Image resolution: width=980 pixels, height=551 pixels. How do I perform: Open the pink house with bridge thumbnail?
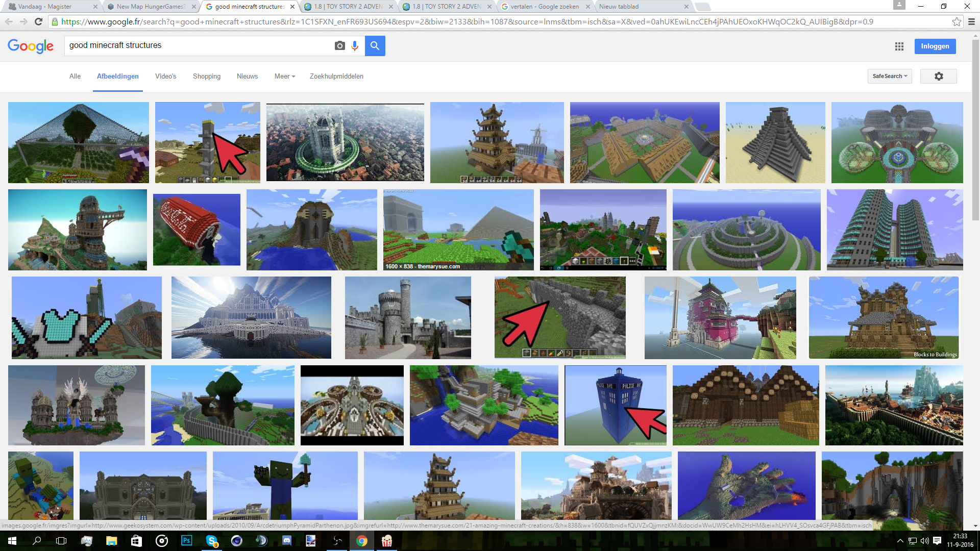pyautogui.click(x=720, y=317)
